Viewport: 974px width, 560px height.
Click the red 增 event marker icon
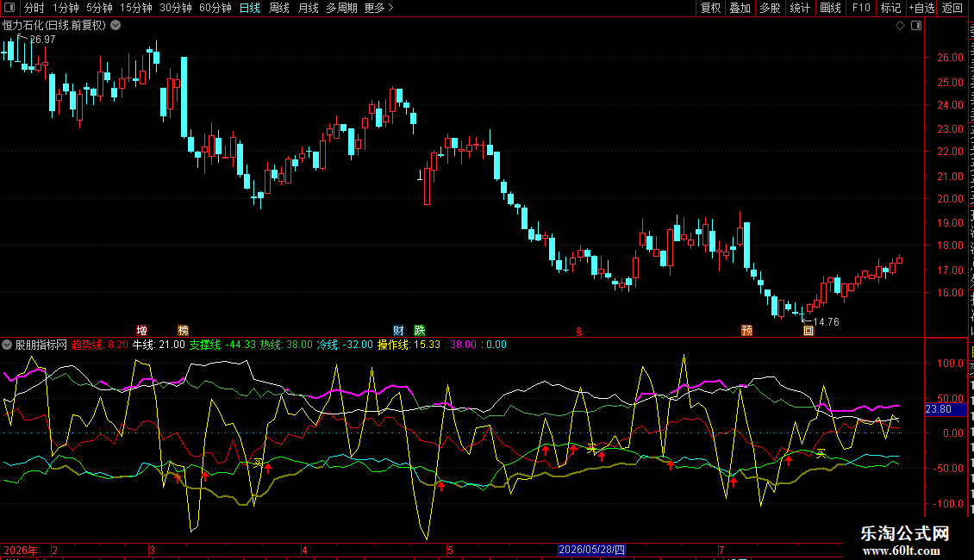[x=141, y=330]
